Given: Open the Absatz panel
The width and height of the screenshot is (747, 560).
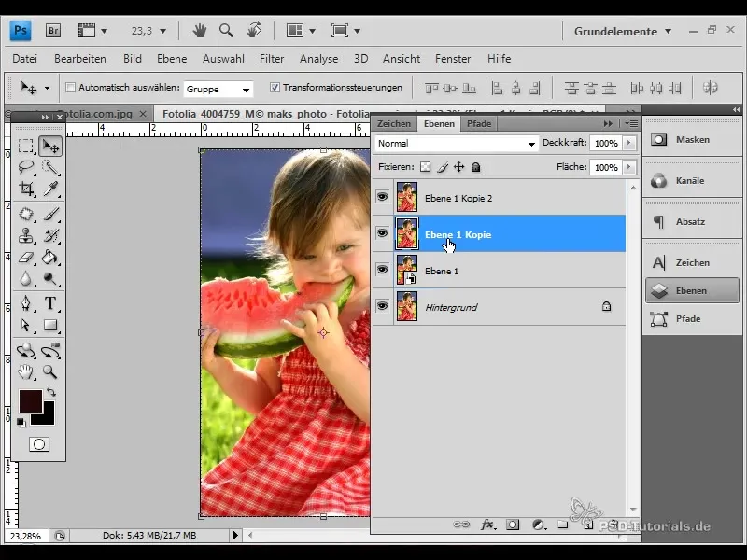Looking at the screenshot, I should [x=692, y=221].
